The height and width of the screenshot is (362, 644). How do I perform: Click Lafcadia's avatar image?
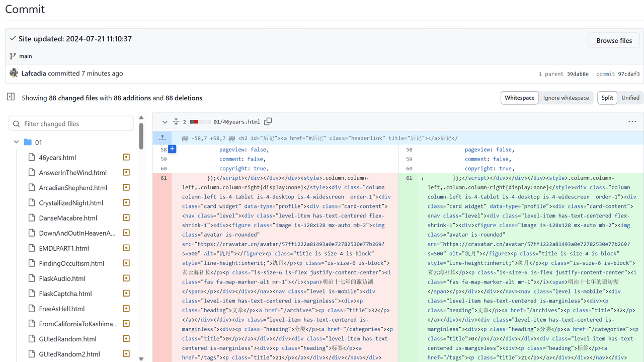(14, 73)
